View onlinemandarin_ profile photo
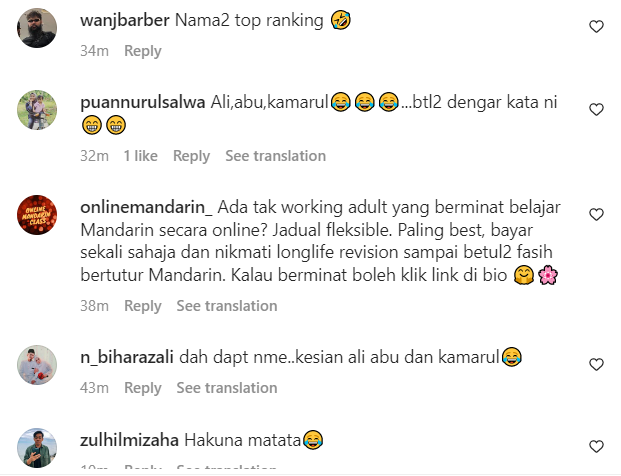The width and height of the screenshot is (621, 476). coord(37,215)
